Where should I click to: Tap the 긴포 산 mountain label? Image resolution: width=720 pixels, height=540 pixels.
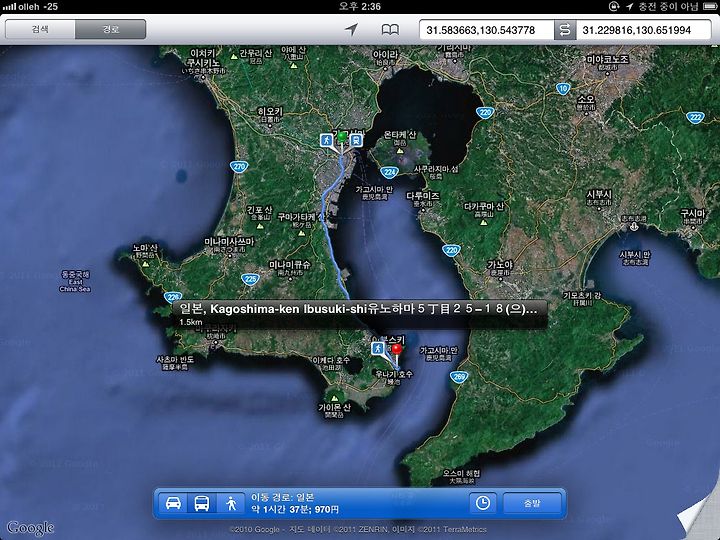[259, 213]
